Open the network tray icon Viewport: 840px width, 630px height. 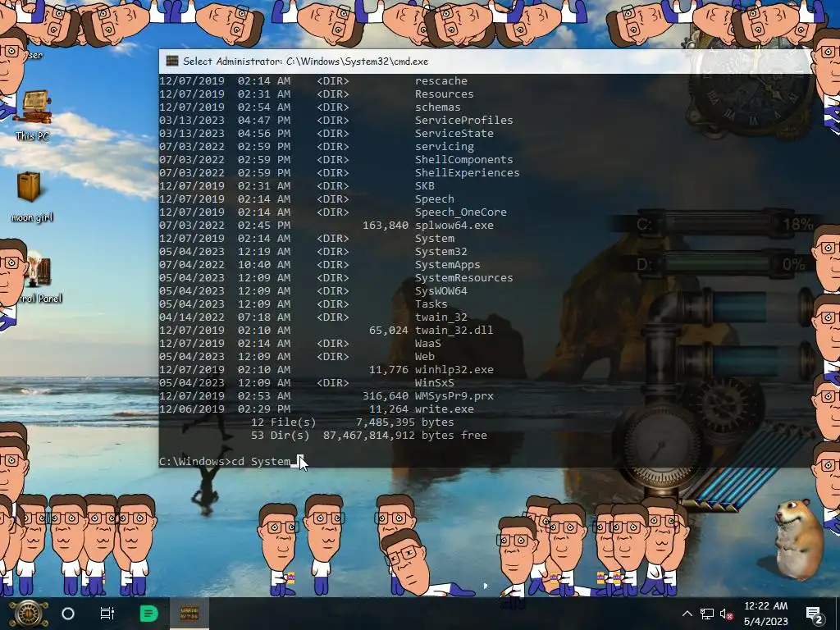[707, 614]
